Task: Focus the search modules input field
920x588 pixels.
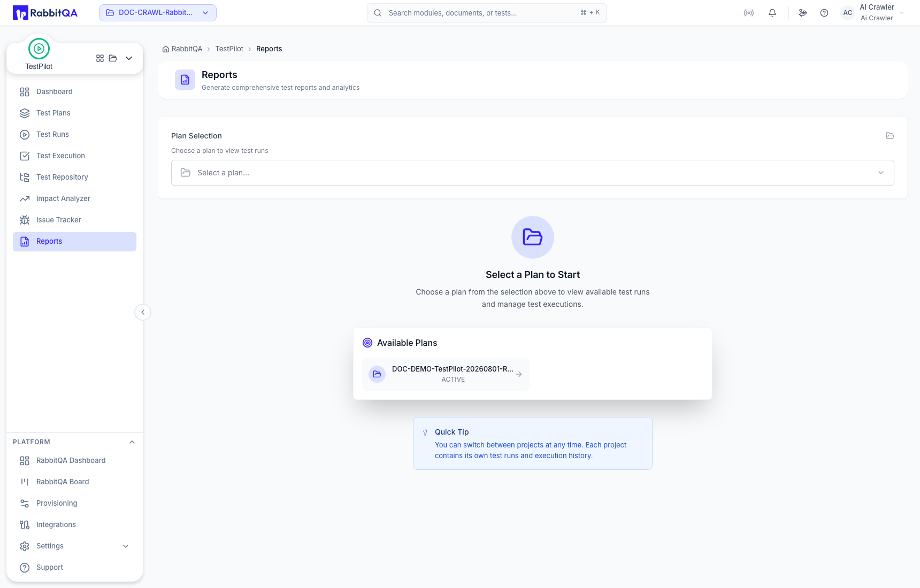Action: (x=487, y=13)
